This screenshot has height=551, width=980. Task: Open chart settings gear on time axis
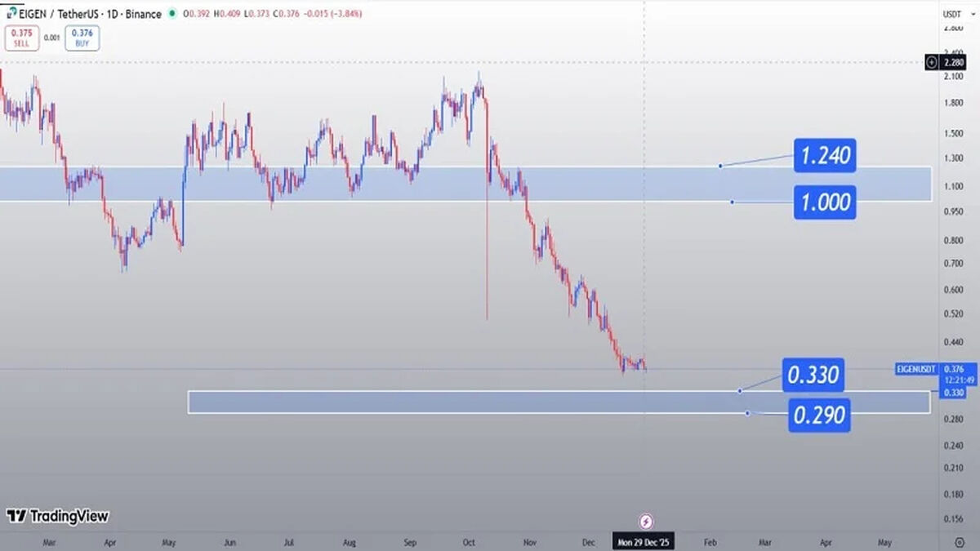959,541
